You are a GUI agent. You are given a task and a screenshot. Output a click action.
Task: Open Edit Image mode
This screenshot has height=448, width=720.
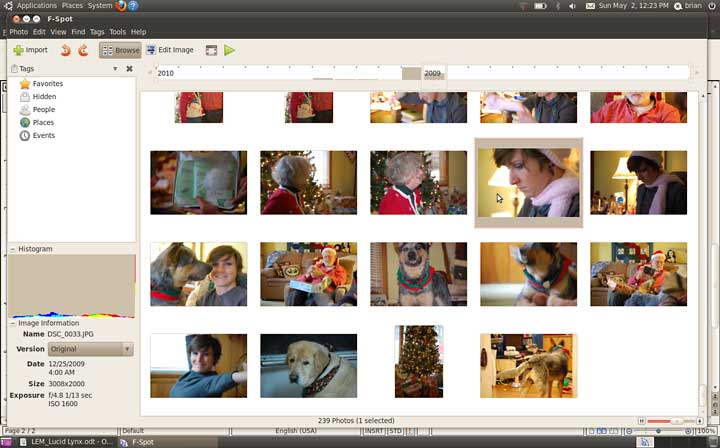click(x=170, y=50)
